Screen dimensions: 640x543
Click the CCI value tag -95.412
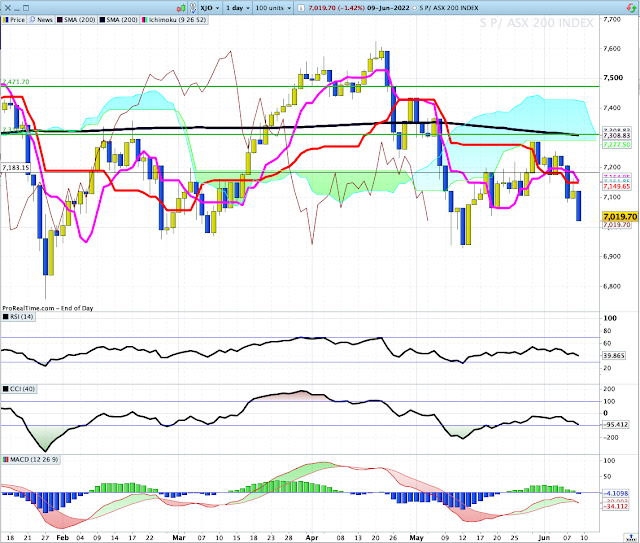coord(616,425)
